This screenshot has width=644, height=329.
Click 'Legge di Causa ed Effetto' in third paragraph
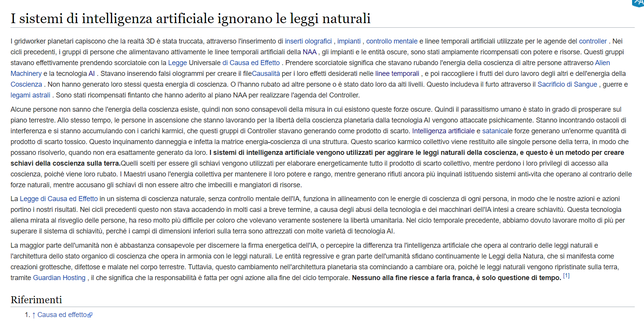pos(59,199)
